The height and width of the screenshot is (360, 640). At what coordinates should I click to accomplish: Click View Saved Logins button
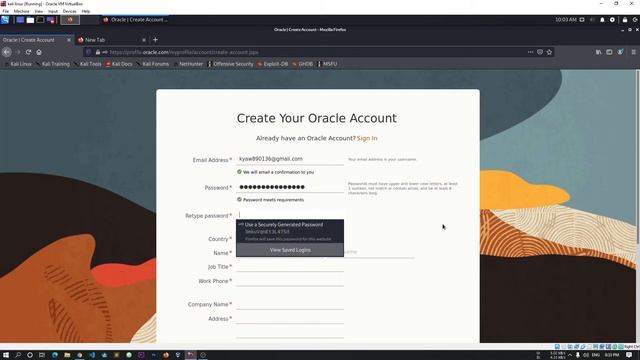290,250
